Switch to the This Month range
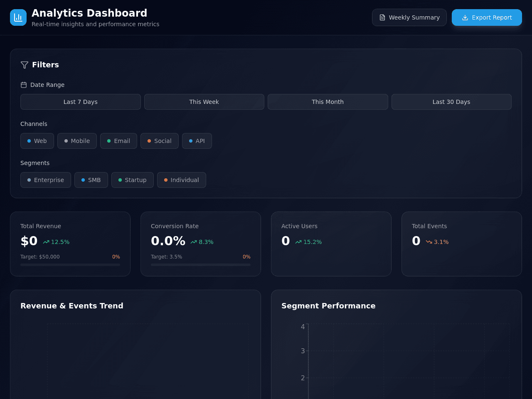Viewport: 532px width, 399px height. (328, 102)
